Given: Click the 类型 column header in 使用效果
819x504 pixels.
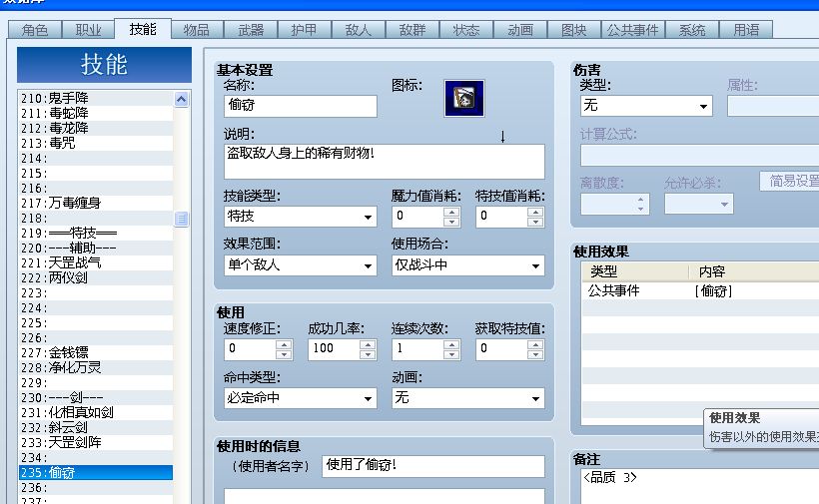Looking at the screenshot, I should [x=635, y=271].
